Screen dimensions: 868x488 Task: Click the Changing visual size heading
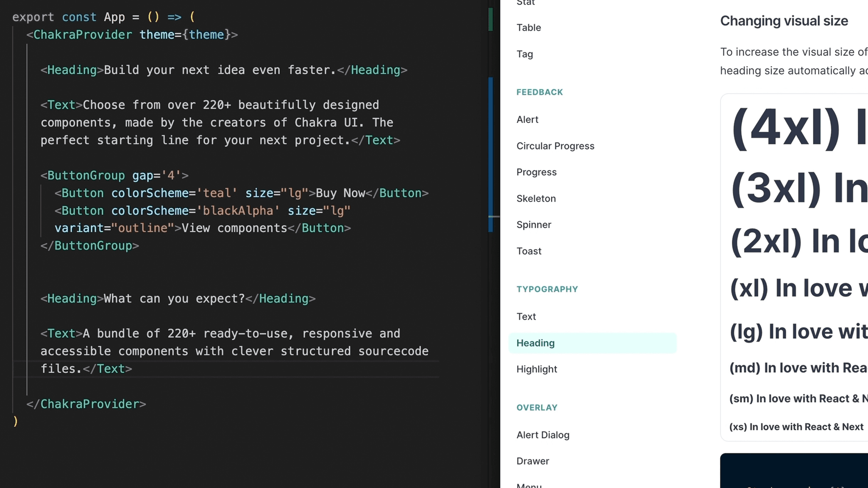coord(784,20)
